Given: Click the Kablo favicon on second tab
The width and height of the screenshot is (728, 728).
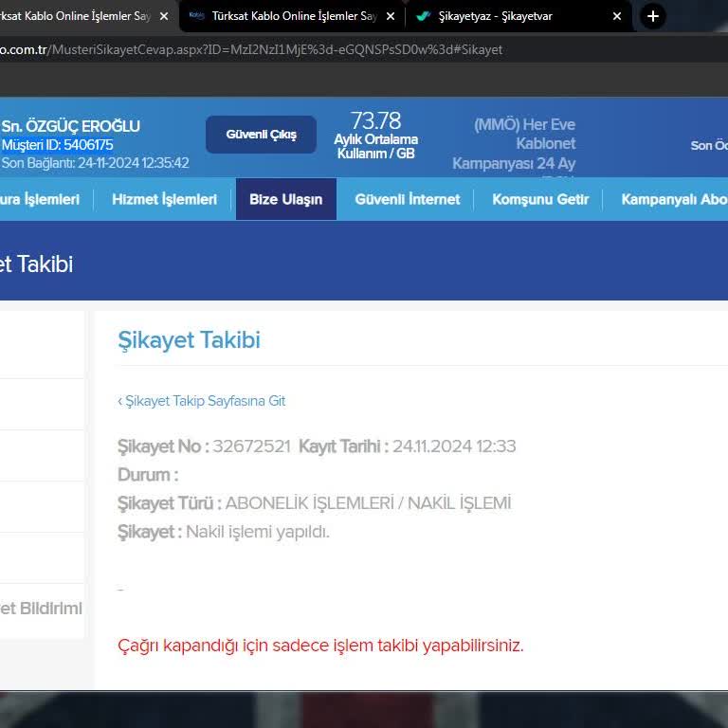Looking at the screenshot, I should (x=197, y=16).
